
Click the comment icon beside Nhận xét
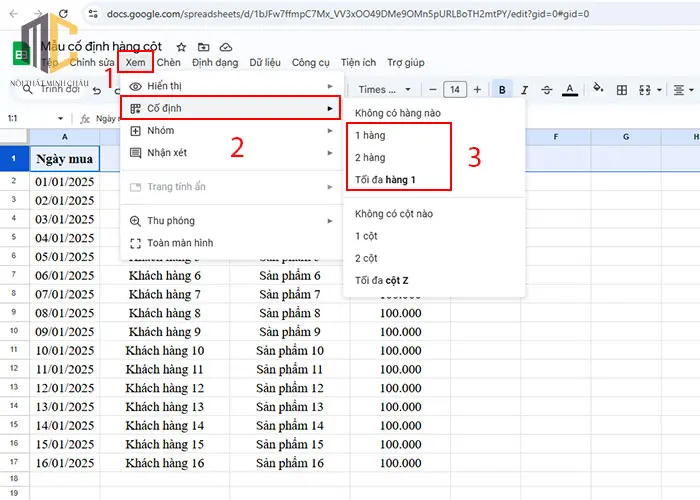click(135, 153)
